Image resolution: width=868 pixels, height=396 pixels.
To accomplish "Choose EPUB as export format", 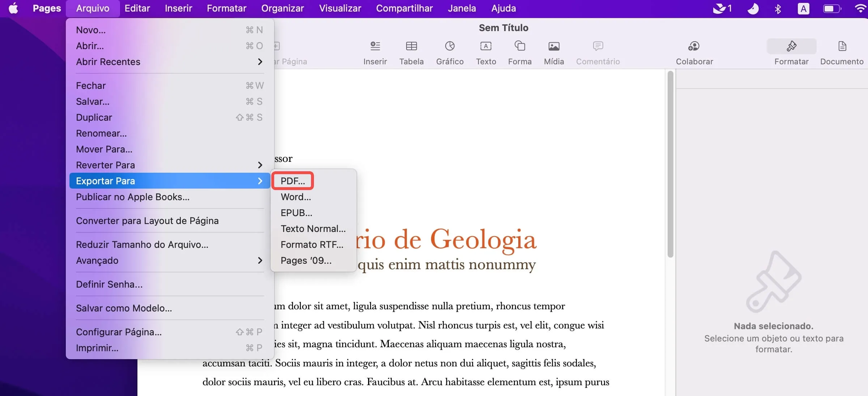I will [296, 213].
